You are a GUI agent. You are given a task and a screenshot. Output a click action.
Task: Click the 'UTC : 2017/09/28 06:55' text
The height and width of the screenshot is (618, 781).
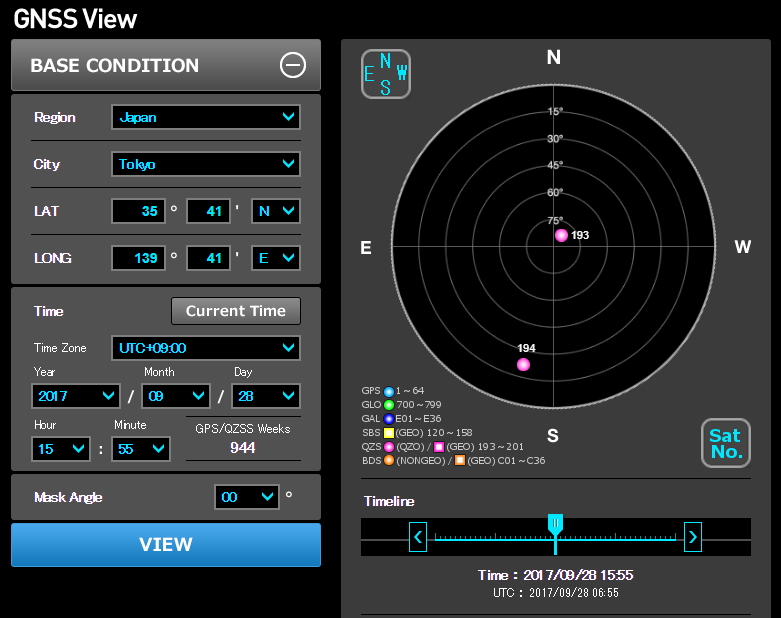click(x=555, y=593)
